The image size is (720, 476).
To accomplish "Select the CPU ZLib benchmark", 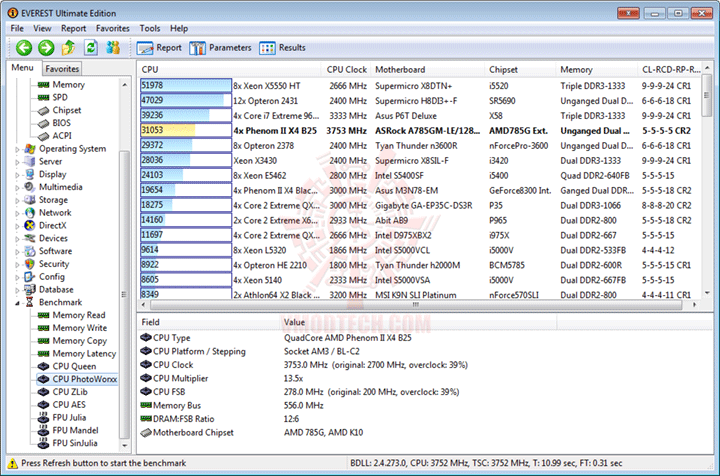I will tap(70, 392).
